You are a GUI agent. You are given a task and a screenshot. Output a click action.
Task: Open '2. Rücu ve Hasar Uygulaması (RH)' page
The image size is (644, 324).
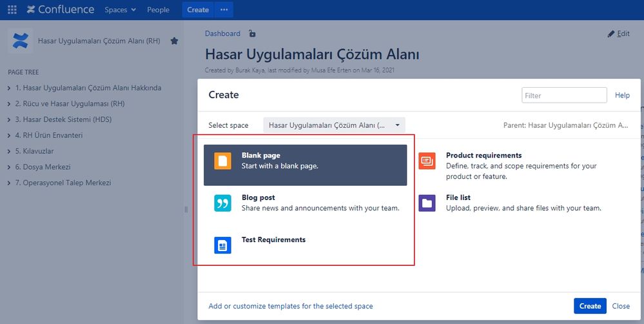pyautogui.click(x=70, y=104)
